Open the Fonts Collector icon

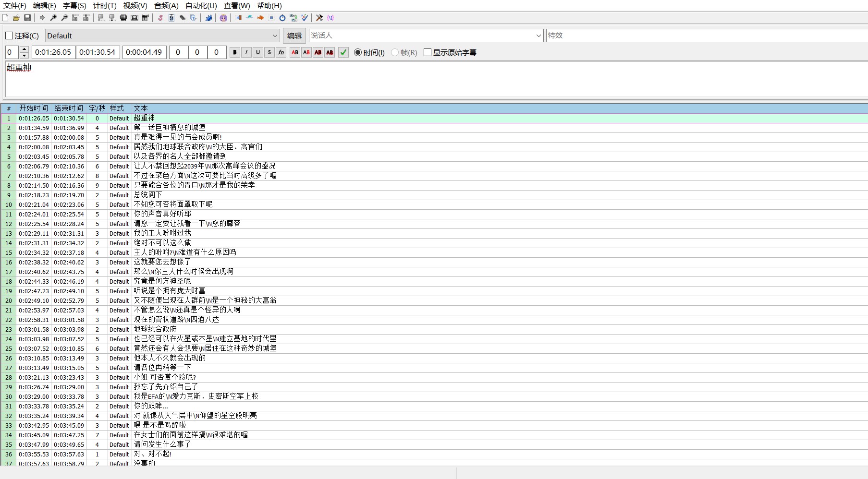[x=194, y=18]
